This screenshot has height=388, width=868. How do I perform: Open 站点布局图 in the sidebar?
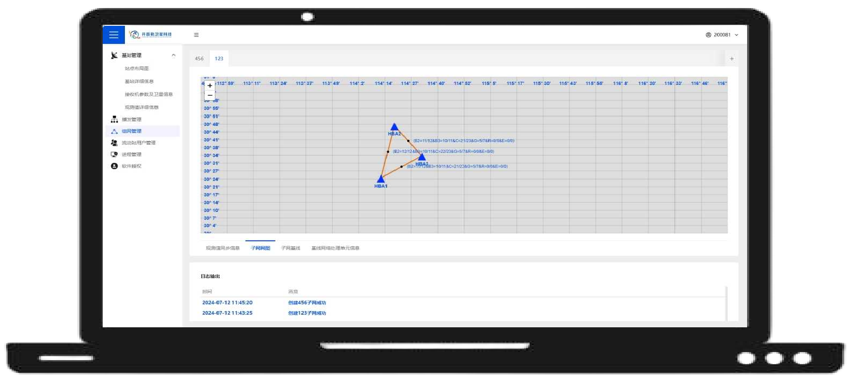pos(137,68)
